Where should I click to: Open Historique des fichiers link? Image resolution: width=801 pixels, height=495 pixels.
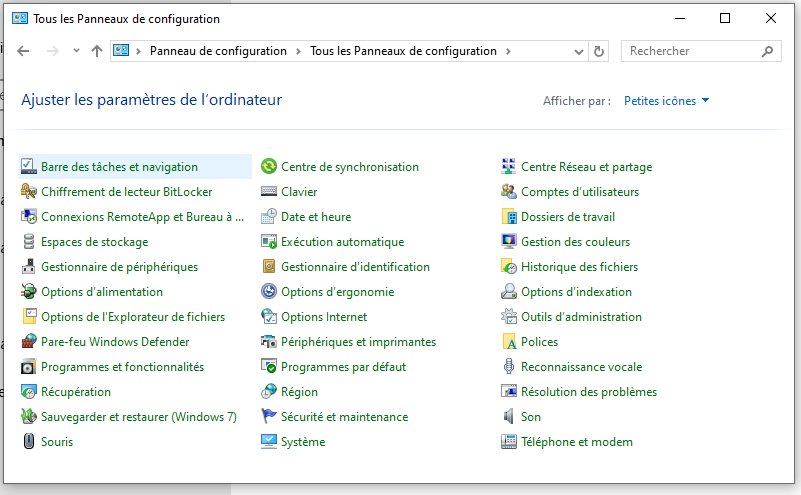coord(579,267)
